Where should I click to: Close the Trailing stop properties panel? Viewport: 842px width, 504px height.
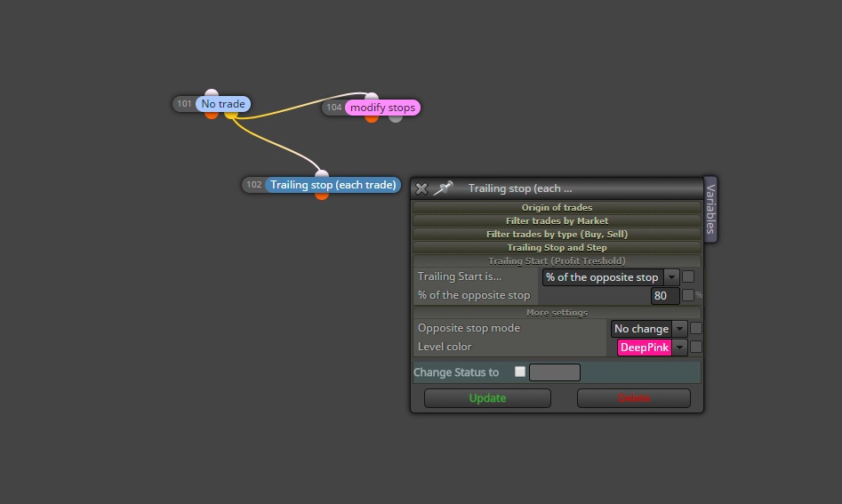(421, 188)
